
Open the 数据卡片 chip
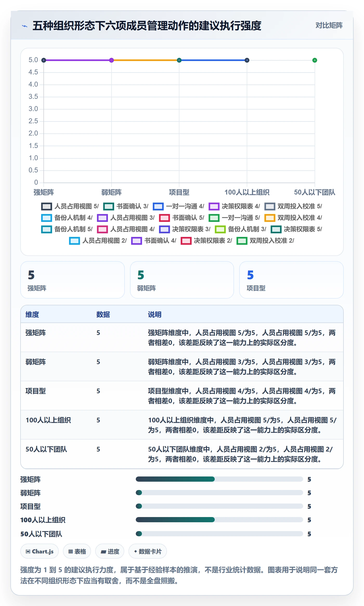[148, 552]
